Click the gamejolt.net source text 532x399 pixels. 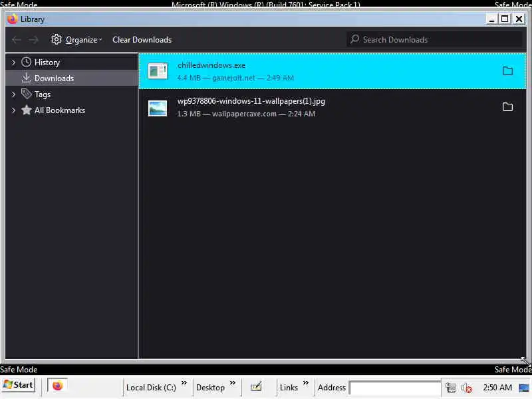(233, 78)
